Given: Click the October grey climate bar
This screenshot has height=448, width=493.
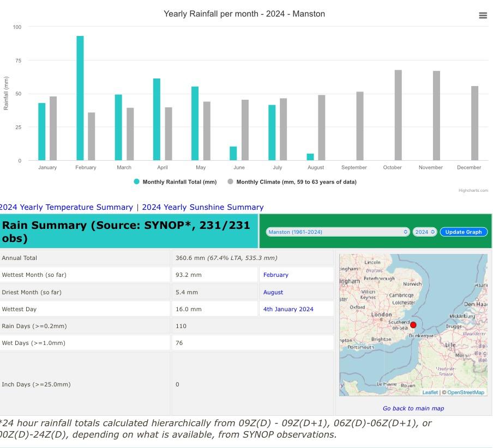Looking at the screenshot, I should (x=399, y=115).
